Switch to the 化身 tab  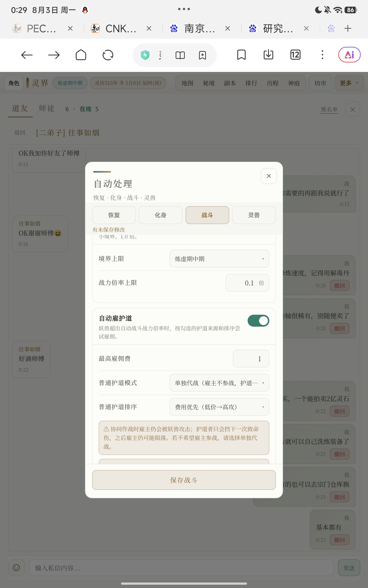click(160, 215)
